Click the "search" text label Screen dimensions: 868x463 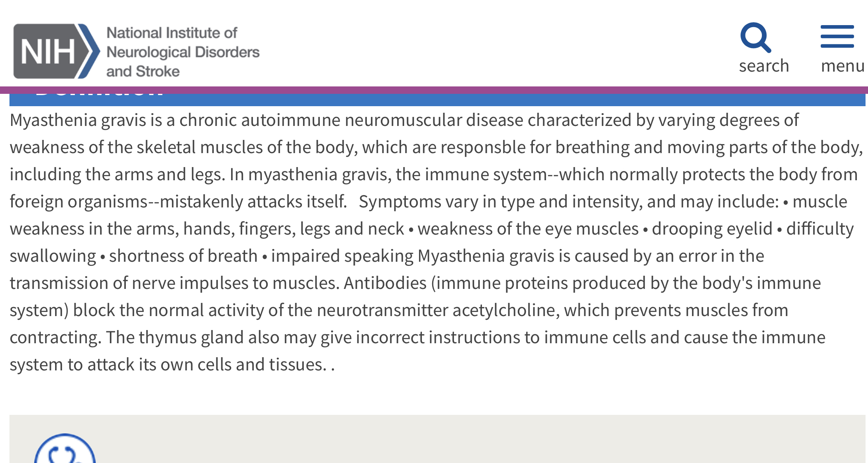click(764, 66)
